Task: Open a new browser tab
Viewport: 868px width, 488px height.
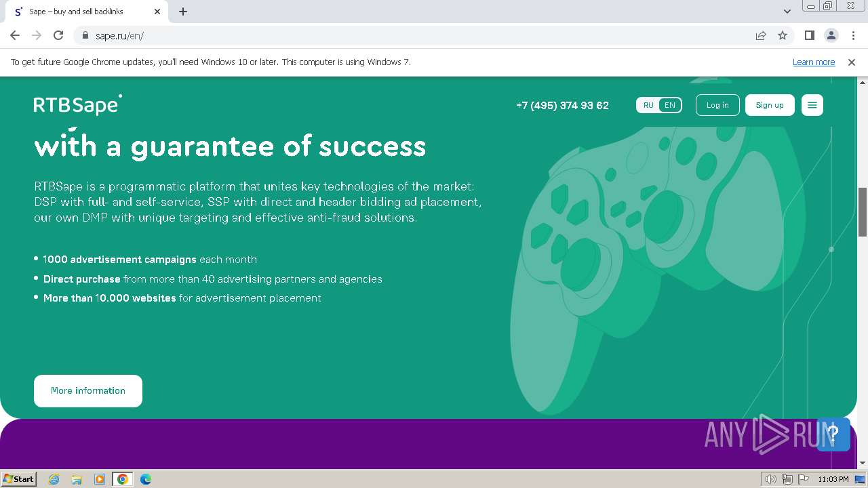Action: (x=183, y=12)
